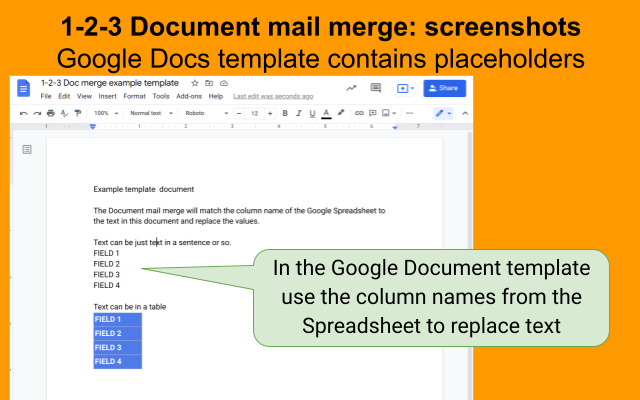Click 'Text can be just text' sentence
The image size is (640, 400).
162,242
